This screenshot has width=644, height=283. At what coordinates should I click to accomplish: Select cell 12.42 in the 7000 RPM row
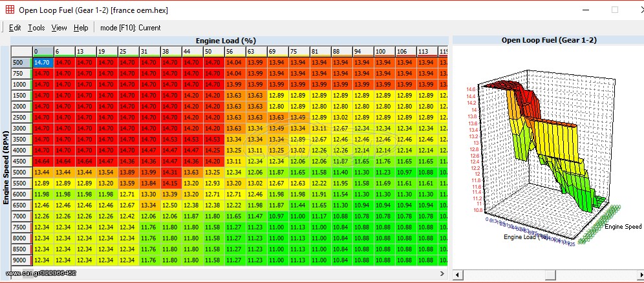[129, 216]
